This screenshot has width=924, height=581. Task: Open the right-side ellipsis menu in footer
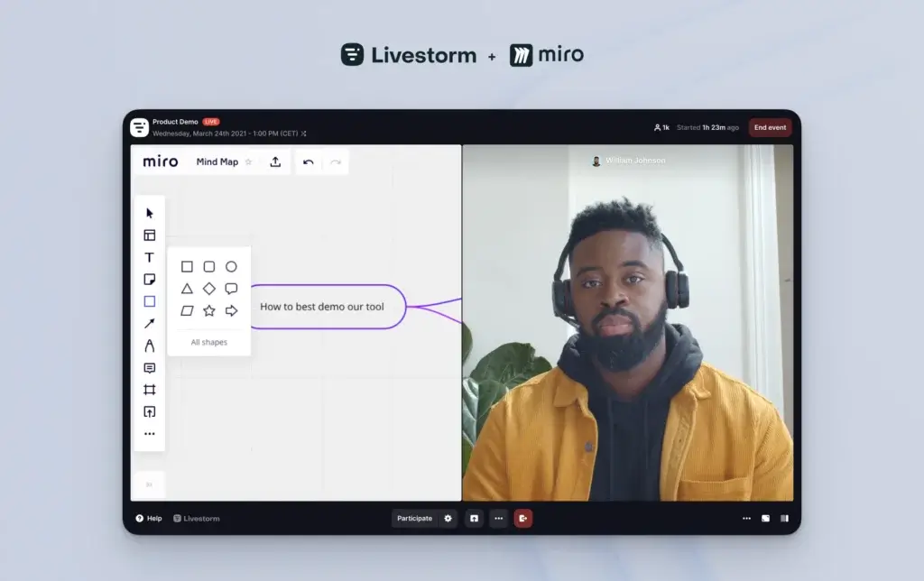pos(746,519)
